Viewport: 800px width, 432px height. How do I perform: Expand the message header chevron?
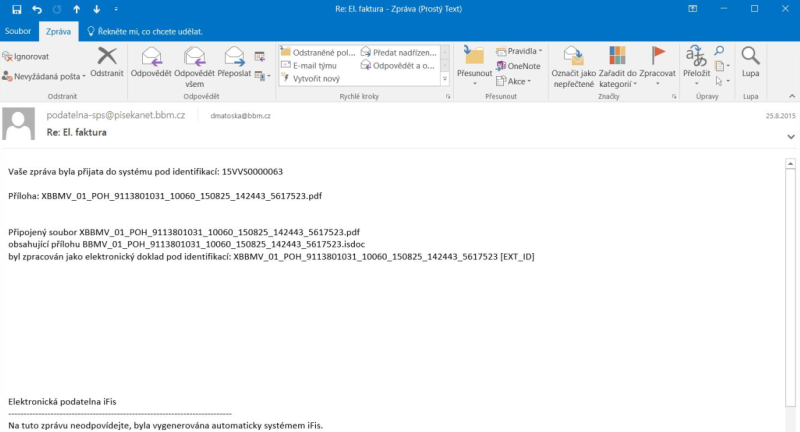(791, 137)
